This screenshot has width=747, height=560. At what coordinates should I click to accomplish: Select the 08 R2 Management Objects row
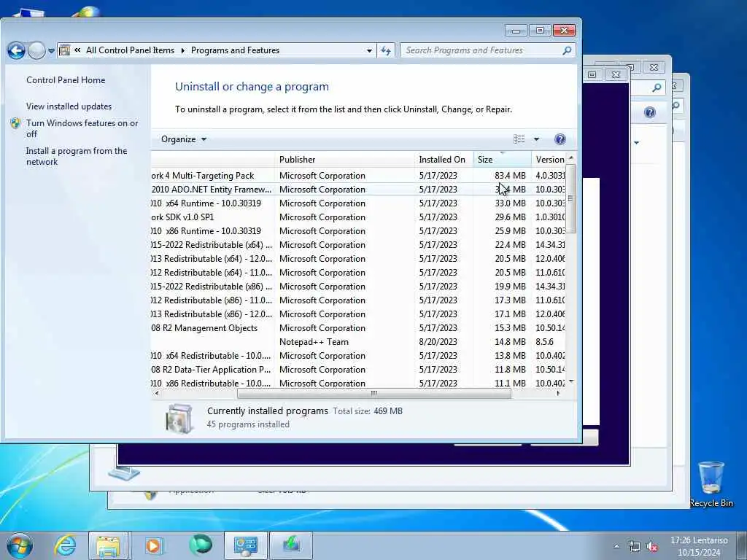coord(359,328)
